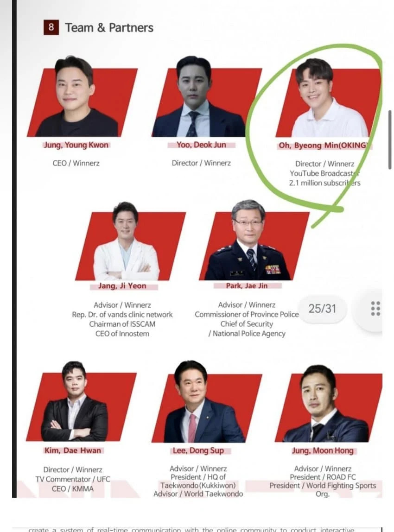Click the 2.1 million subscribers text
This screenshot has width=394, height=532.
[325, 183]
